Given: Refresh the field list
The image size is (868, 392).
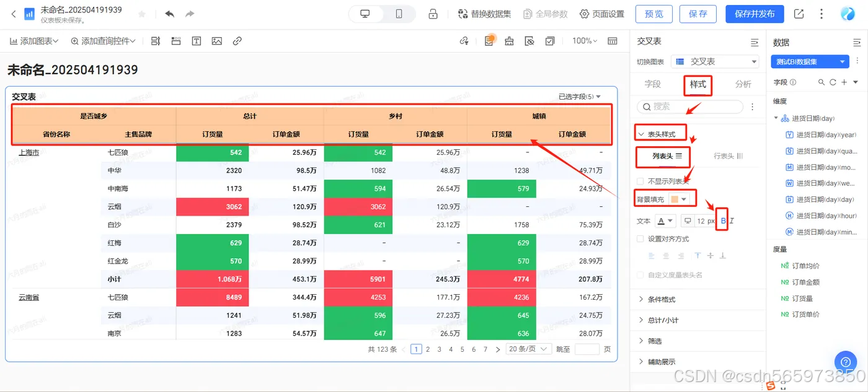Looking at the screenshot, I should (x=833, y=82).
